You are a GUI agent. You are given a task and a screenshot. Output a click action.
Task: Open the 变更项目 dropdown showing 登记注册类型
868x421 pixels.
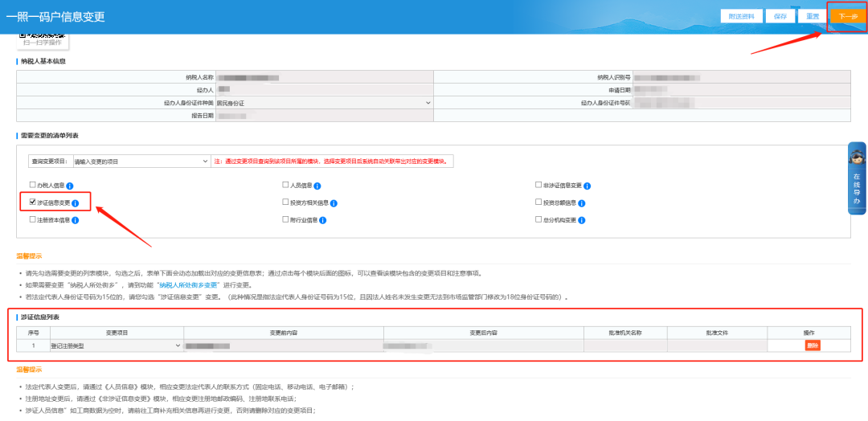pyautogui.click(x=117, y=345)
